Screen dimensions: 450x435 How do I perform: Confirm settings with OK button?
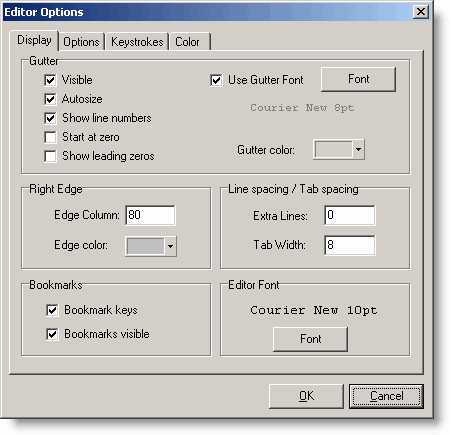tap(306, 396)
